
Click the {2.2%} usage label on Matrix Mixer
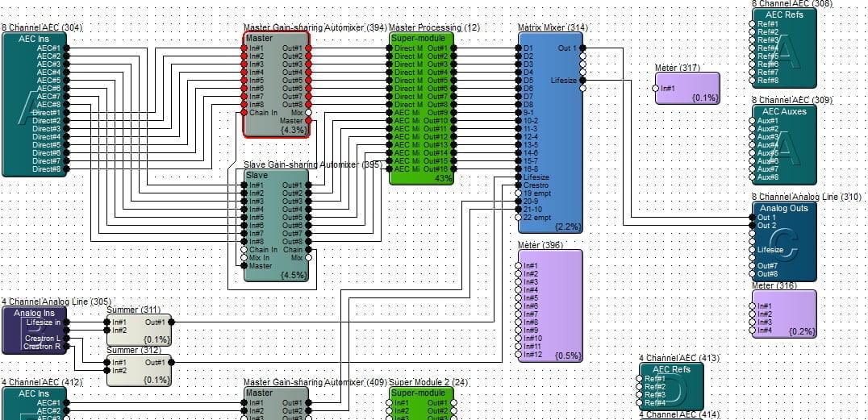click(567, 227)
